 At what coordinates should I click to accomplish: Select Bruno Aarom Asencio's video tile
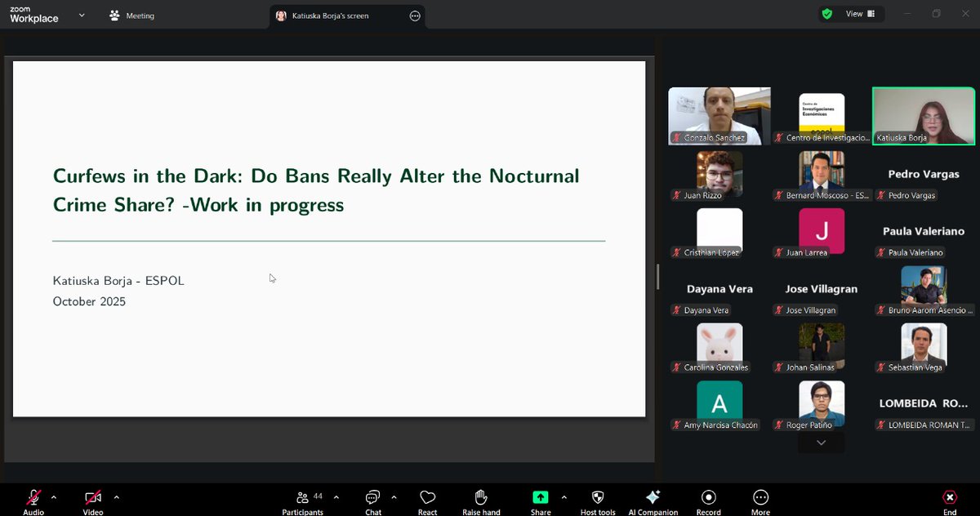(x=924, y=289)
